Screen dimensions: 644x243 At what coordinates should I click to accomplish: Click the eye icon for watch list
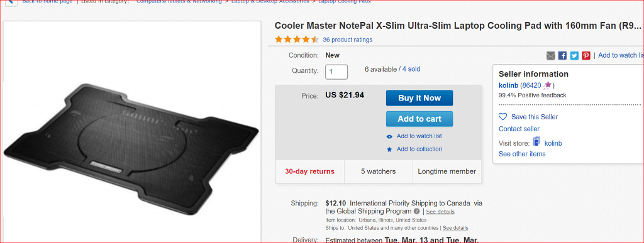coord(389,136)
